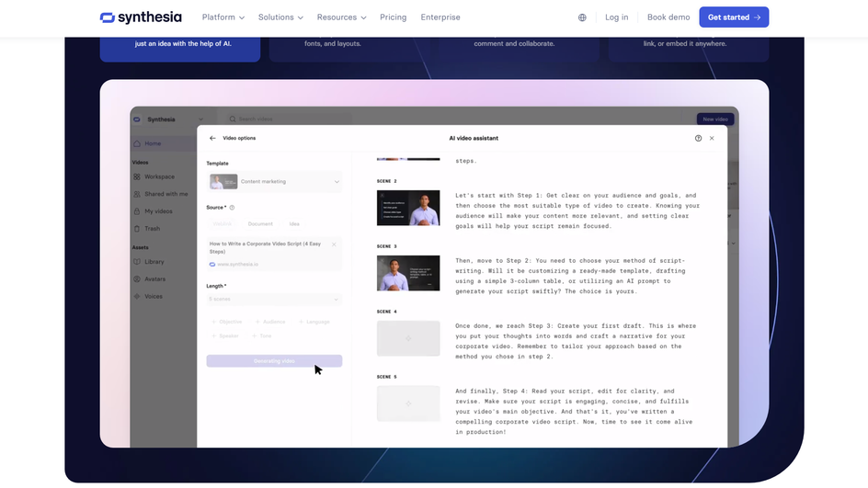Open the help question mark icon in the assistant
Screen dimensions: 868x488
coord(698,139)
